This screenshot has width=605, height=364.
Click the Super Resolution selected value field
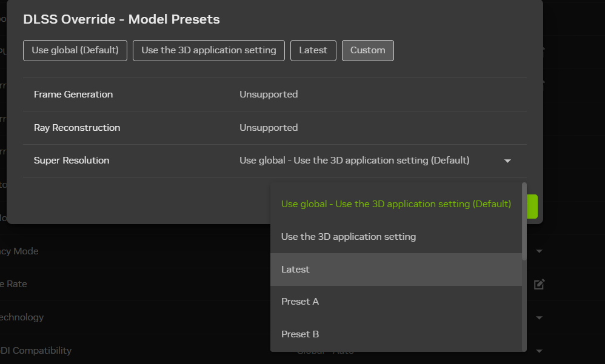coord(355,161)
